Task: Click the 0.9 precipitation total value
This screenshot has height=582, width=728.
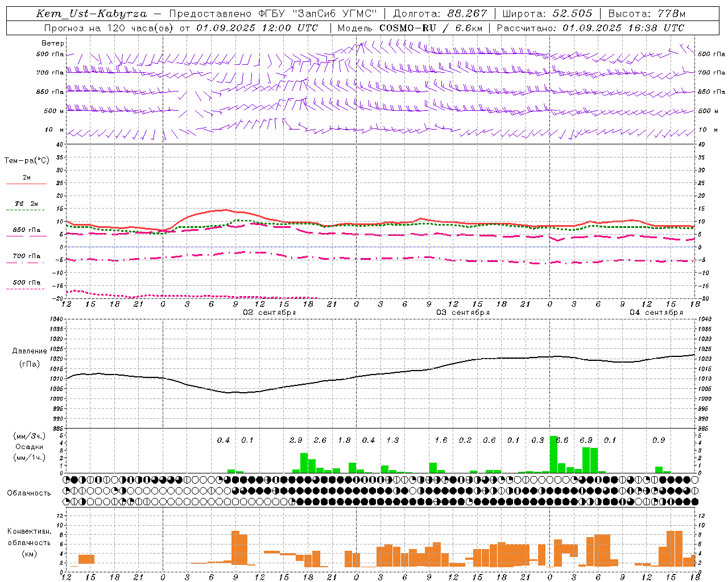Action: click(659, 440)
